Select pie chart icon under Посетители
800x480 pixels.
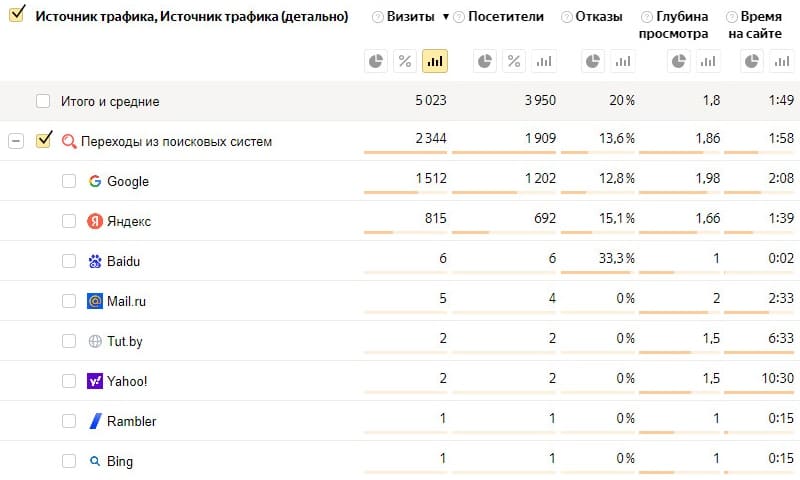pos(485,61)
